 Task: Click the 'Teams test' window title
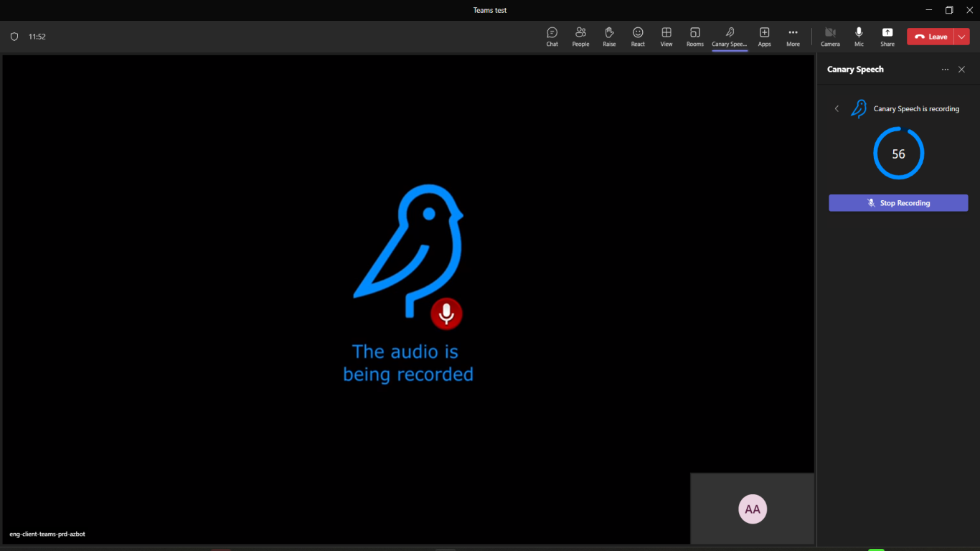(x=490, y=10)
